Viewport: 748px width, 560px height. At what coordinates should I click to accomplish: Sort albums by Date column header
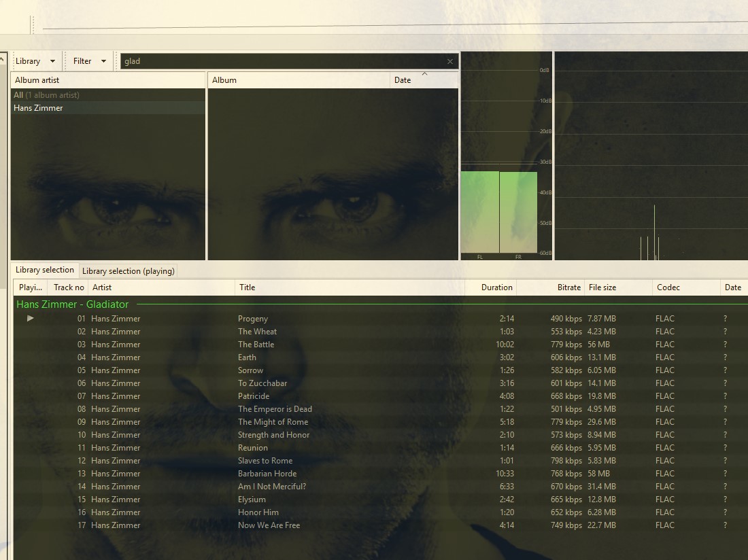click(x=424, y=80)
